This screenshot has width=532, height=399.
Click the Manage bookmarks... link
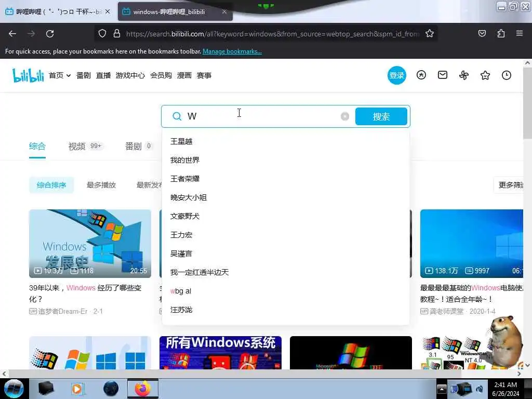(x=232, y=51)
